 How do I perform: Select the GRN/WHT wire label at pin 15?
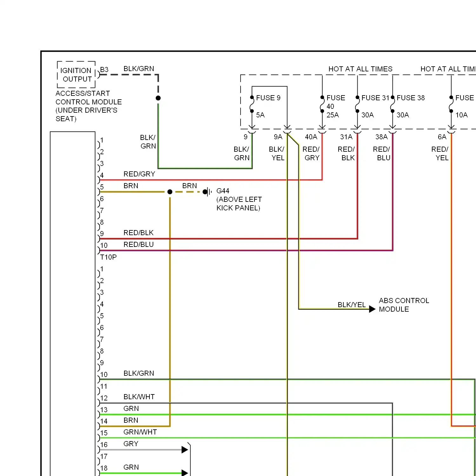140,432
